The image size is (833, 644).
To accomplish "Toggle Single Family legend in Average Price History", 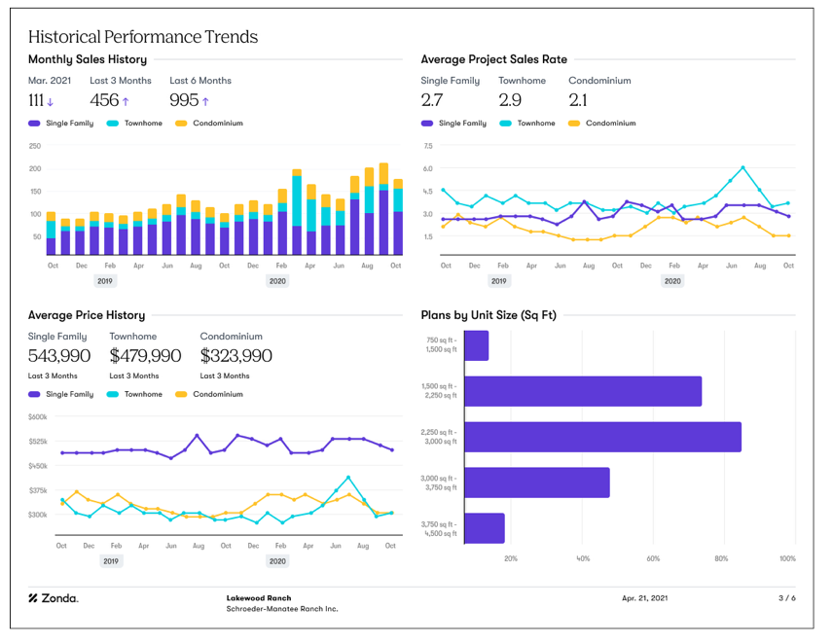I will pyautogui.click(x=61, y=394).
